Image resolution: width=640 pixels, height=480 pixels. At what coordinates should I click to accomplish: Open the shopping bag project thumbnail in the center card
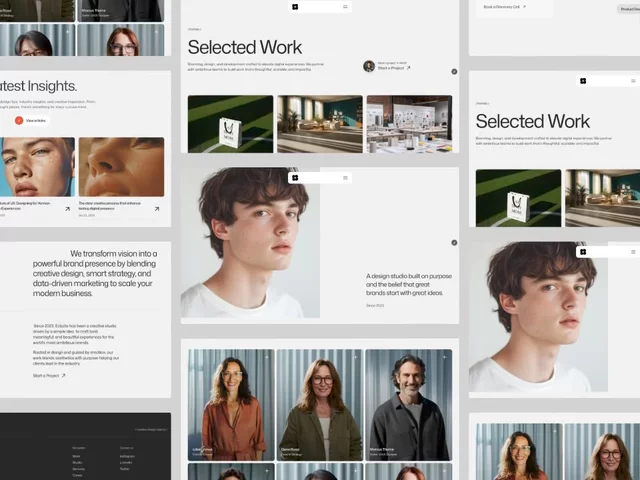click(x=230, y=124)
